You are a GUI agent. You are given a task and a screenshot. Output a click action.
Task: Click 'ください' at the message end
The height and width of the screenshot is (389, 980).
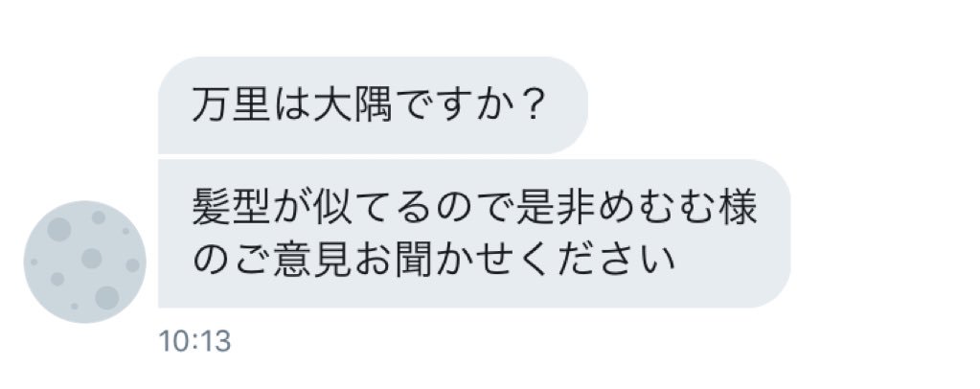pos(596,259)
